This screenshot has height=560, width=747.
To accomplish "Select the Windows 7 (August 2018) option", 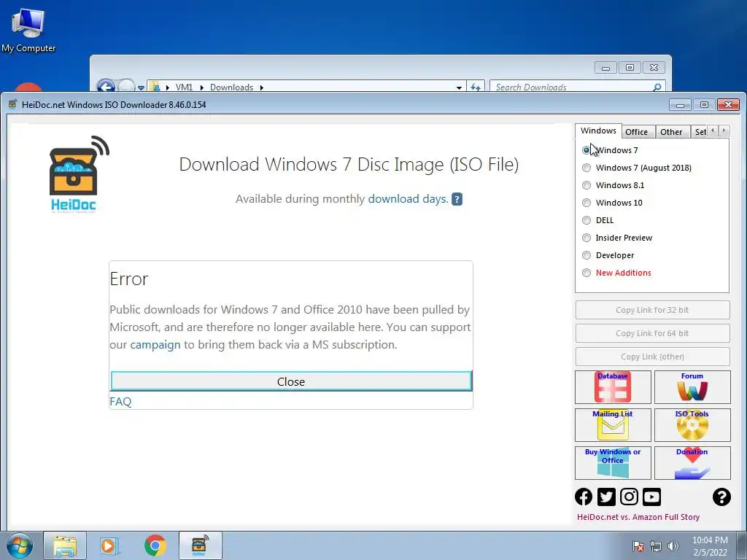I will coord(587,168).
